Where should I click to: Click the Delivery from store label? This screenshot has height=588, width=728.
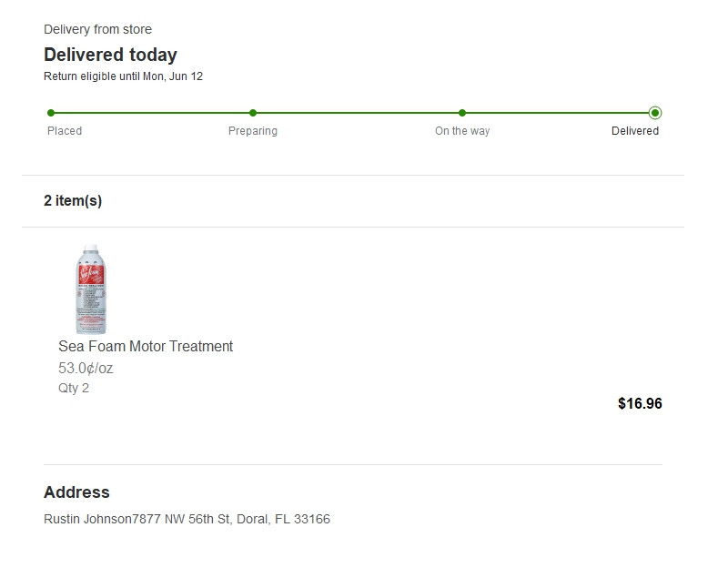point(97,29)
